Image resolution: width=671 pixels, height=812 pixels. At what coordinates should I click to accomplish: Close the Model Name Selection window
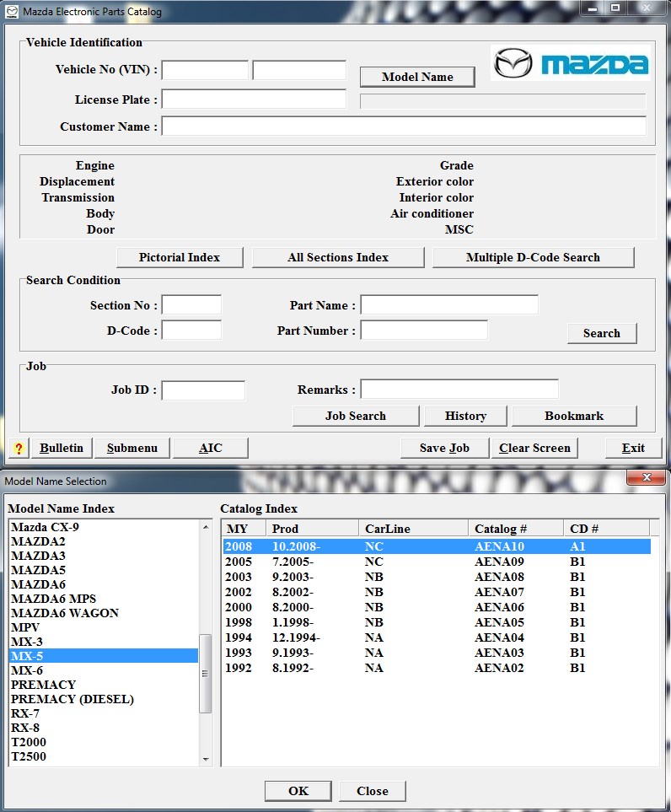647,477
